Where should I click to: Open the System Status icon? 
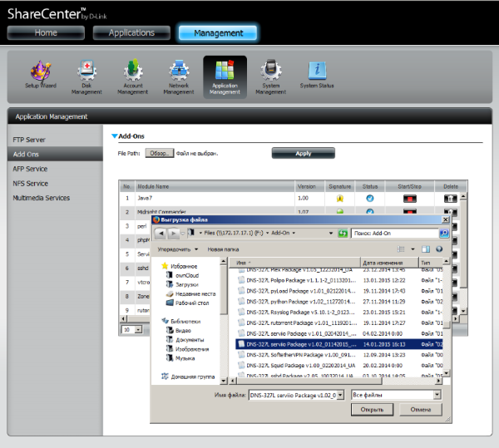[317, 75]
